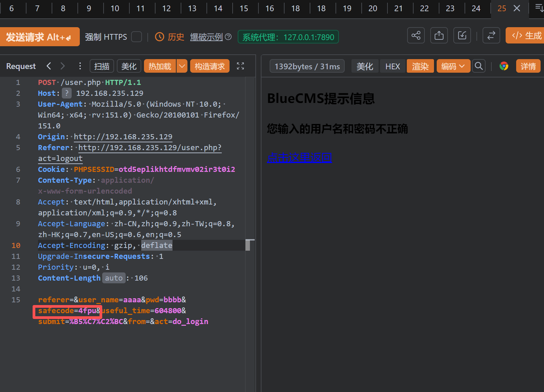544x392 pixels.
Task: Expand the Request editor to fullscreen
Action: point(240,66)
